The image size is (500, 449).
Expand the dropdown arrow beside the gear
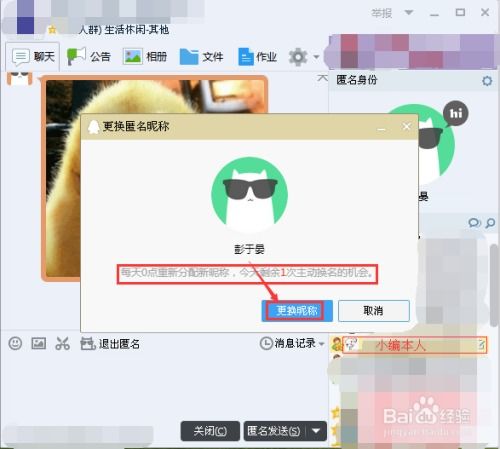point(316,57)
